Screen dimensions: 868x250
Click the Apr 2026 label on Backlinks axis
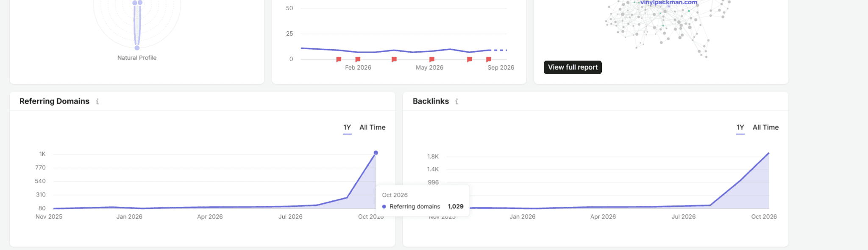pyautogui.click(x=603, y=216)
